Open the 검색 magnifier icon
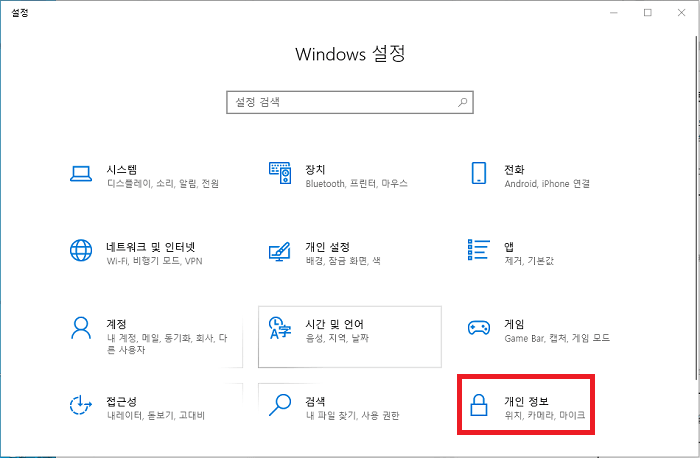The height and width of the screenshot is (458, 700). (x=280, y=404)
